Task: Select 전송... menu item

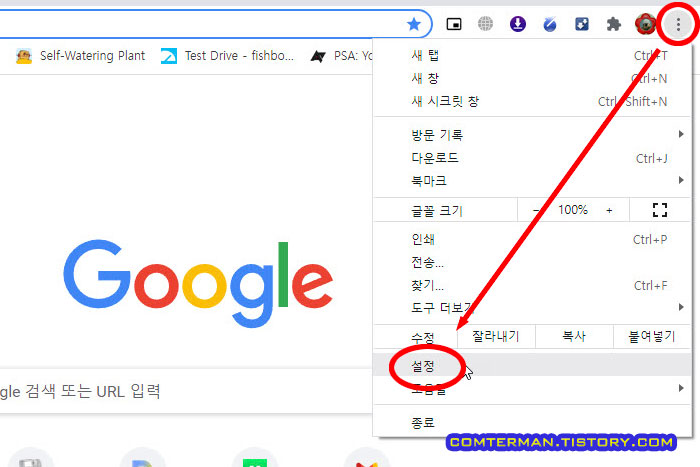Action: tap(532, 263)
